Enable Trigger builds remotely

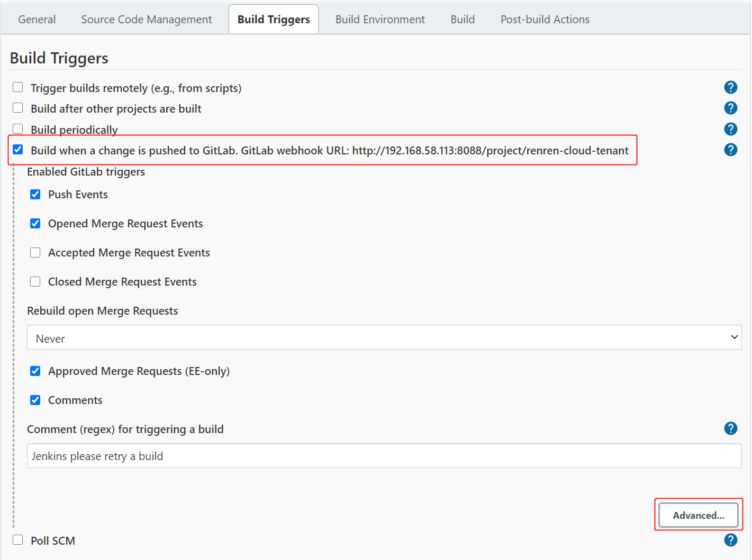pos(17,87)
